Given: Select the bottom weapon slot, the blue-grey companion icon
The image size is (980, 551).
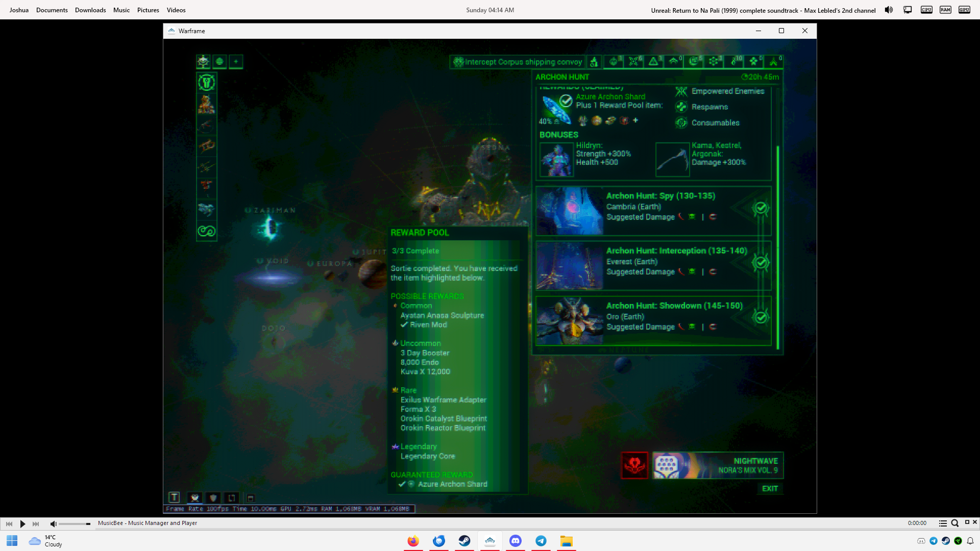Looking at the screenshot, I should pos(206,209).
